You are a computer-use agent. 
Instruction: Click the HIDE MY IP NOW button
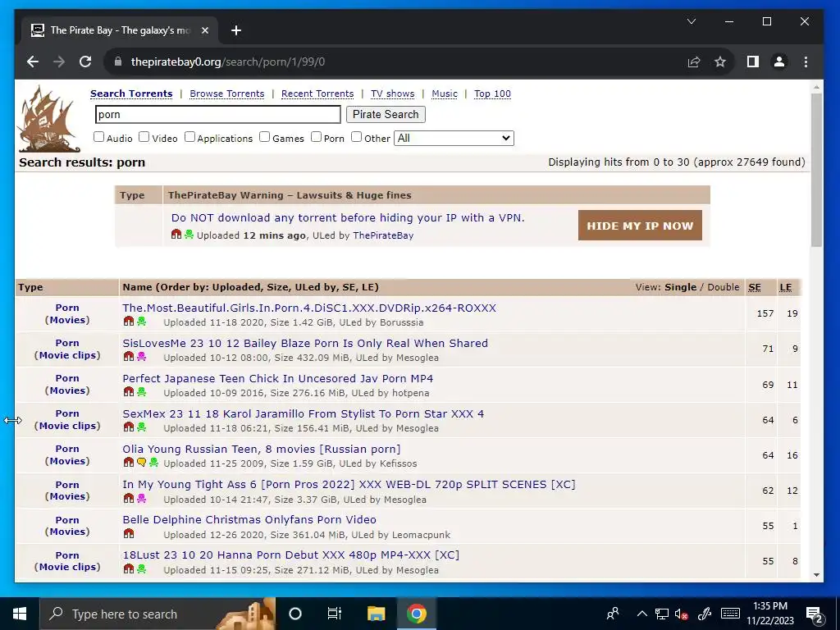coord(640,226)
